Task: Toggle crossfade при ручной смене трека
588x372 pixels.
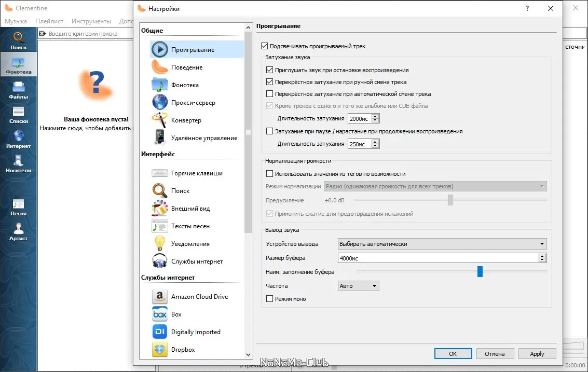Action: pyautogui.click(x=270, y=82)
